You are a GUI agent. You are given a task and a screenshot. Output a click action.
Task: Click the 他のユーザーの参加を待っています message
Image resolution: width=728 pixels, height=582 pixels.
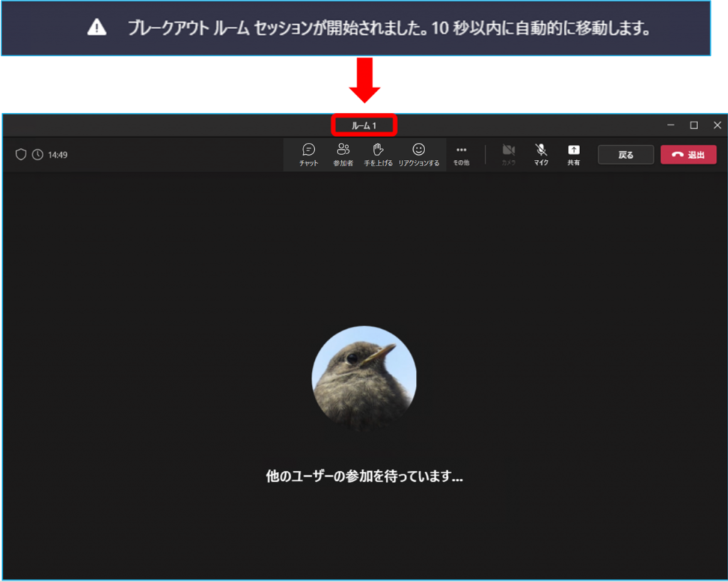click(364, 477)
